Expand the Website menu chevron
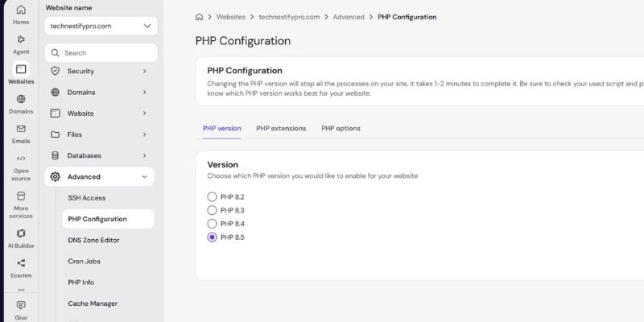The width and height of the screenshot is (644, 322). pyautogui.click(x=145, y=114)
